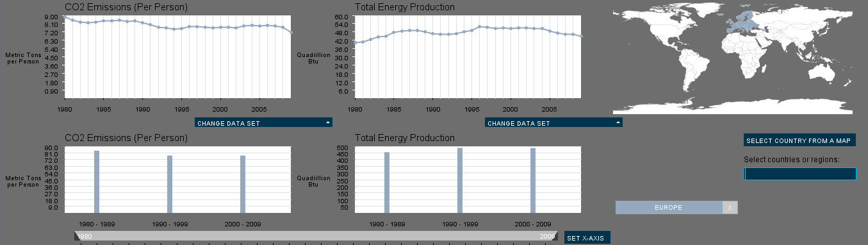The image size is (868, 245).
Task: Click the CO2 Emissions bar chart title
Action: coord(126,138)
